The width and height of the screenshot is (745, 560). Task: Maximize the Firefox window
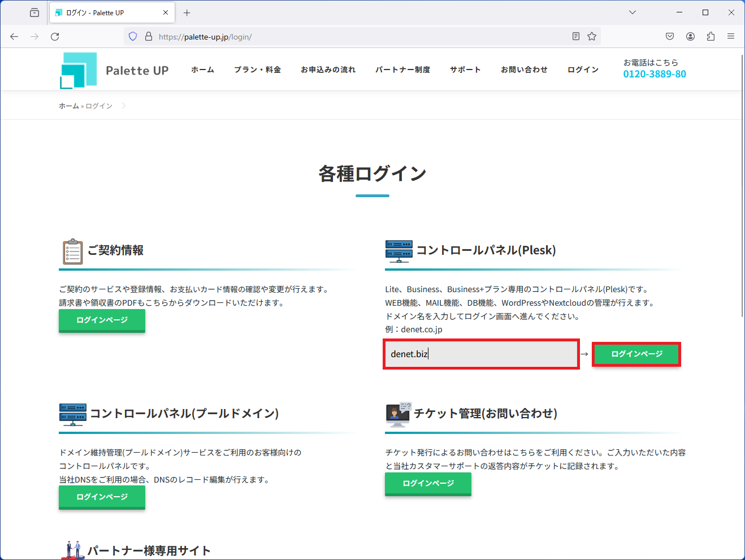[705, 12]
